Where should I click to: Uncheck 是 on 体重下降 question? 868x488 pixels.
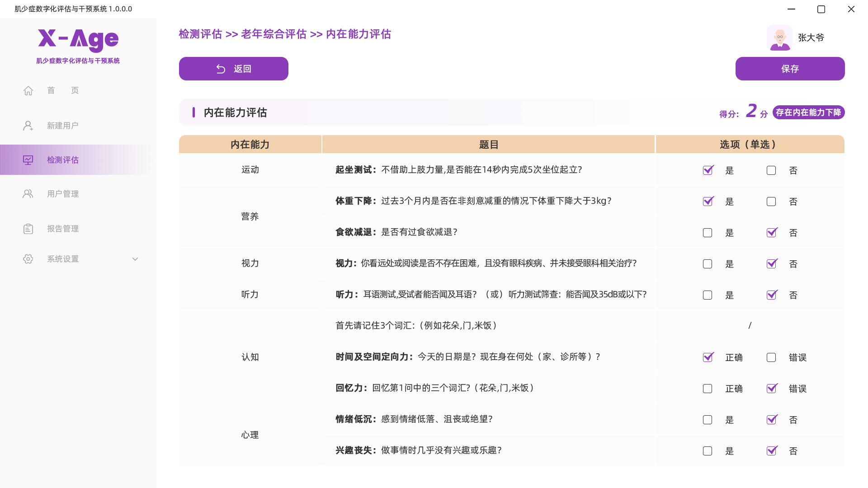pos(708,202)
